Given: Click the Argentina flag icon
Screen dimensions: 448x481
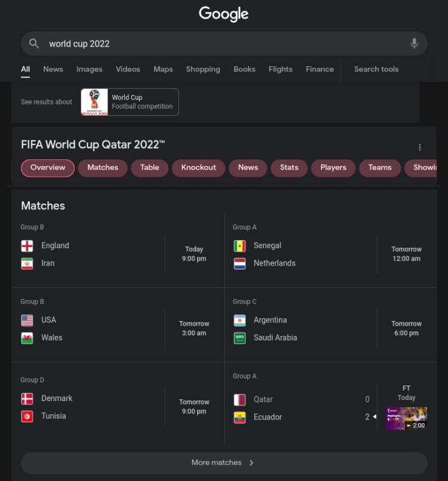Looking at the screenshot, I should point(240,320).
